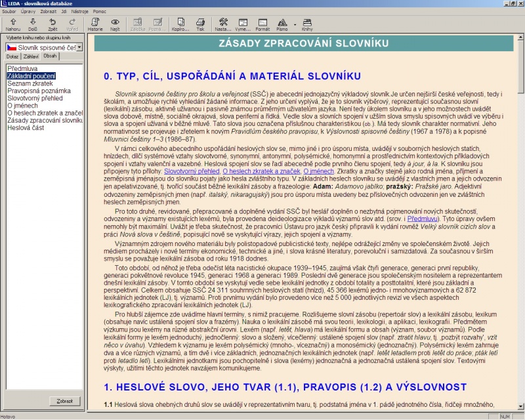Viewport: 525px width, 420px height.
Task: Open the Pomoc menu
Action: [100, 11]
